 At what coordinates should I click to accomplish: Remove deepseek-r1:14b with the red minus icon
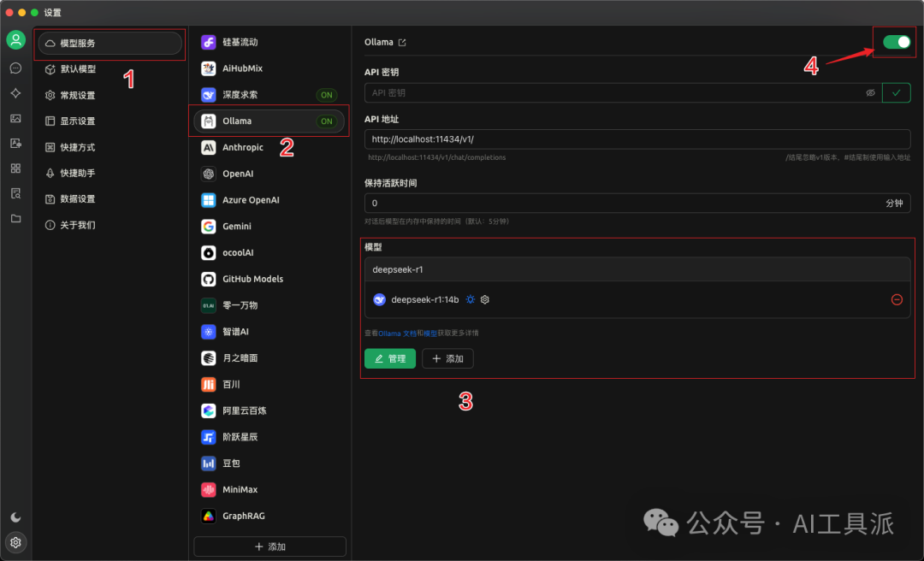(x=897, y=299)
